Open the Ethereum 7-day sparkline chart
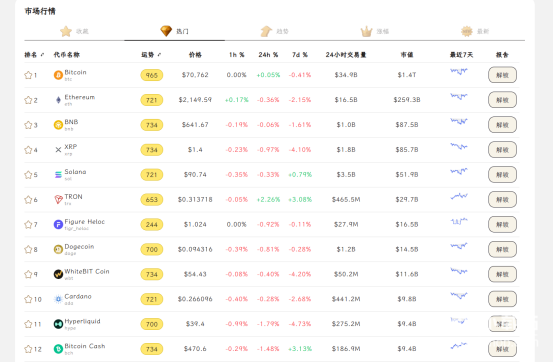553x362 pixels. coord(459,96)
